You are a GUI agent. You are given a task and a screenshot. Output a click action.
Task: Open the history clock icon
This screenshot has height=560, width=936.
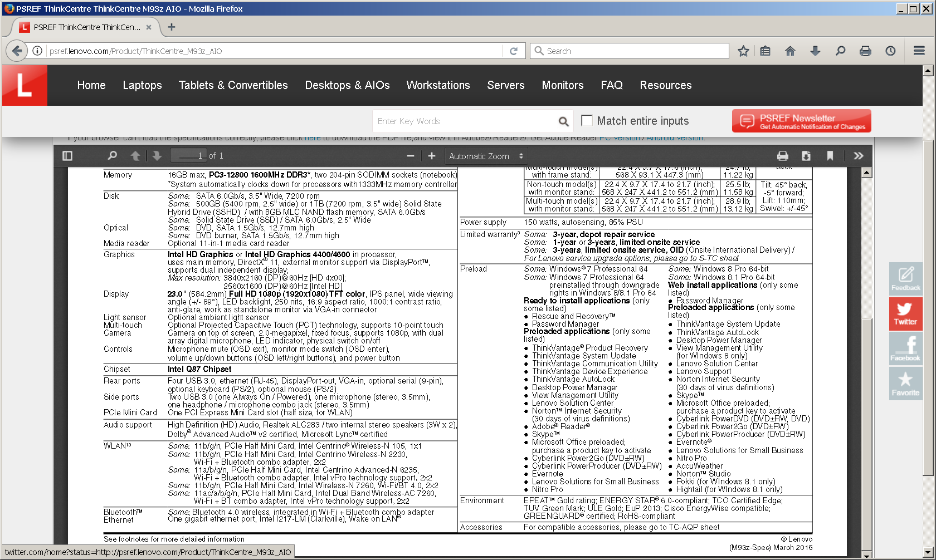point(890,51)
